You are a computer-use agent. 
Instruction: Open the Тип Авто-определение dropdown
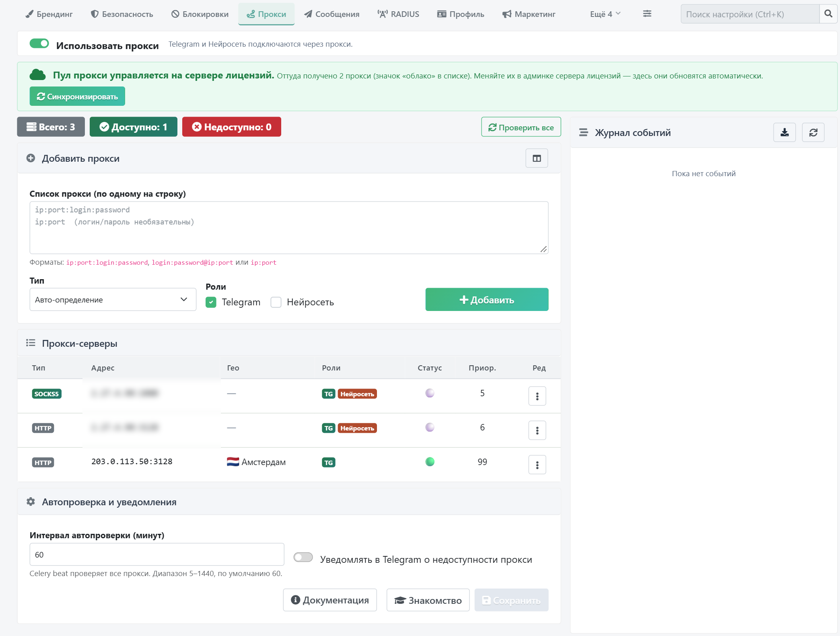click(x=113, y=299)
